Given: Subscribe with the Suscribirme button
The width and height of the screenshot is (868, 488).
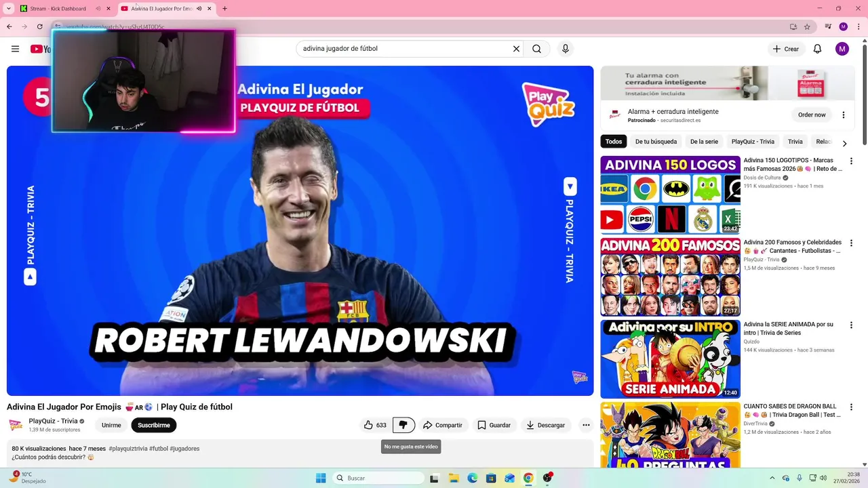Looking at the screenshot, I should tap(154, 425).
